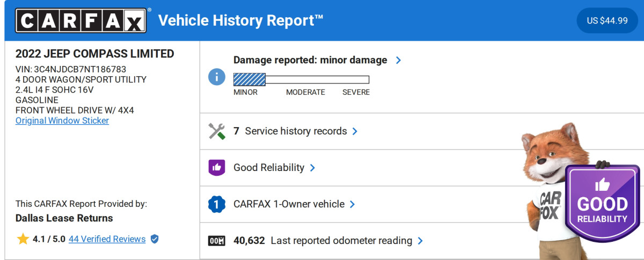This screenshot has height=260, width=644.
Task: Select the Last reported odometer reading text
Action: pyautogui.click(x=341, y=241)
